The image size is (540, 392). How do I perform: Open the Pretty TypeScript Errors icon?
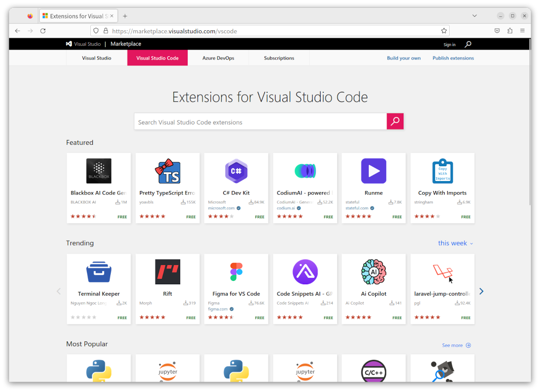point(167,171)
